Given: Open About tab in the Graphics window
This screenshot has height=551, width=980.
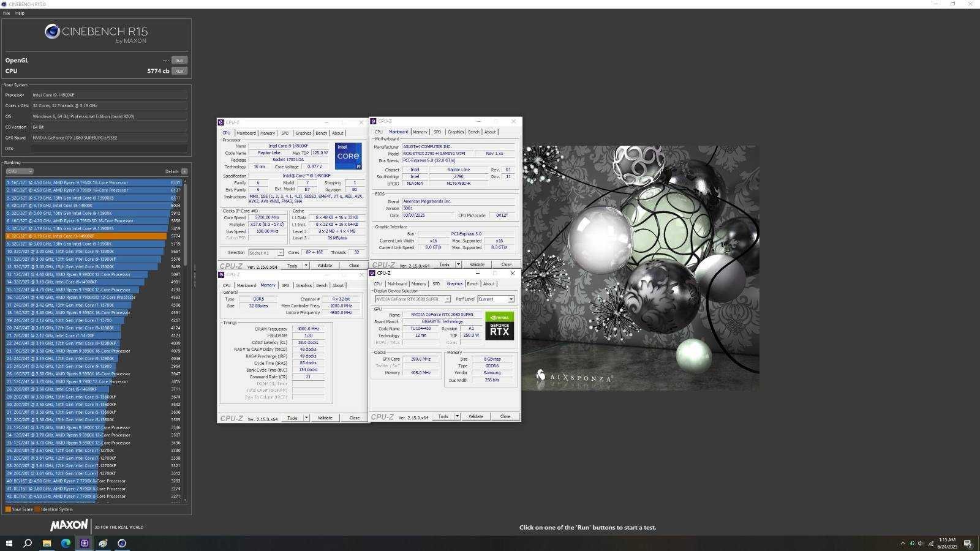Looking at the screenshot, I should pos(489,283).
